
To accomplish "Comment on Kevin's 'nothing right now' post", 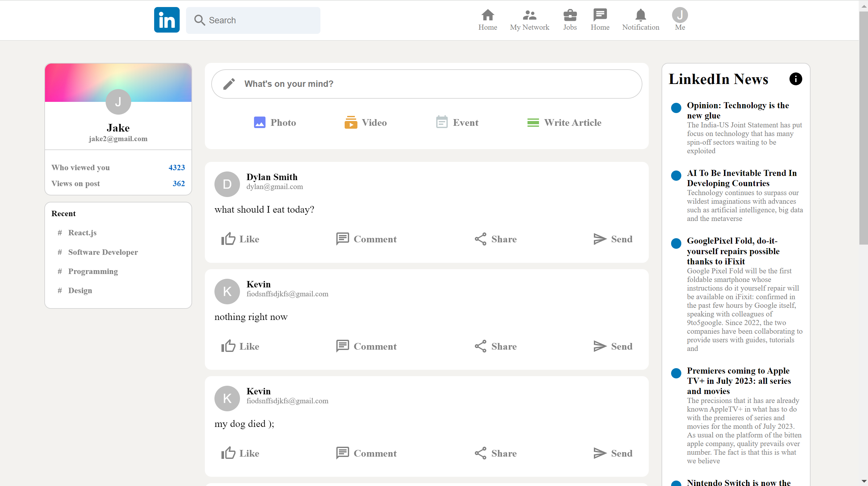I will [x=366, y=346].
